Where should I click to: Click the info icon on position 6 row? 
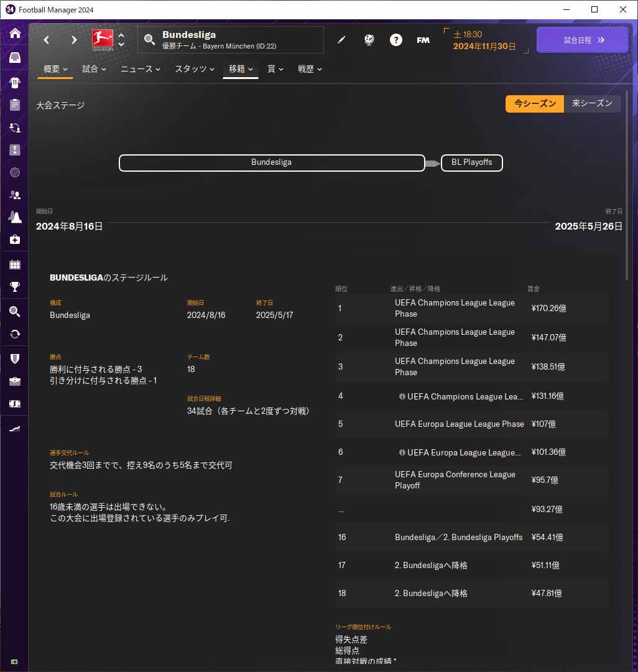pyautogui.click(x=402, y=452)
